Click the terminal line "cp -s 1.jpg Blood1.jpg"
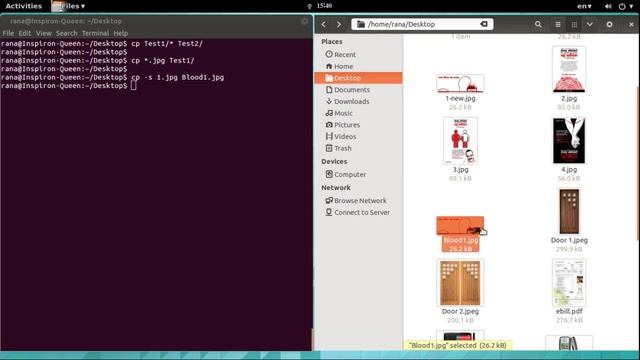Viewport: 640px width, 360px height. point(178,77)
